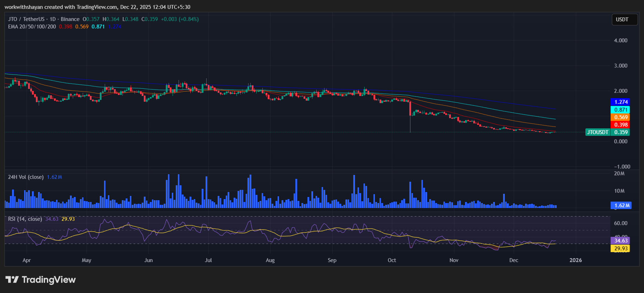644x293 pixels.
Task: Click the blue 1.274 EMA price tag
Action: point(621,102)
